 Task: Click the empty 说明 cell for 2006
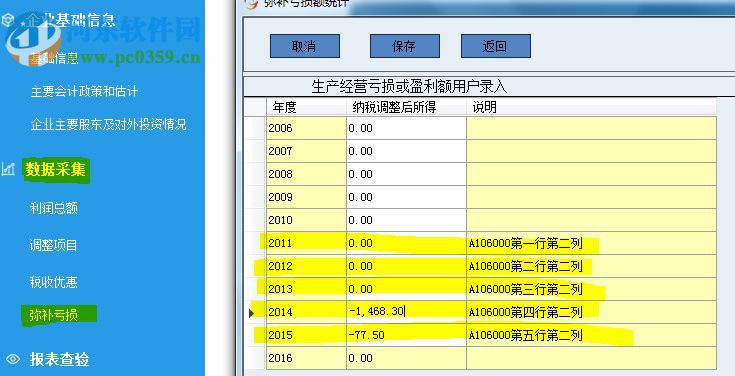(591, 128)
